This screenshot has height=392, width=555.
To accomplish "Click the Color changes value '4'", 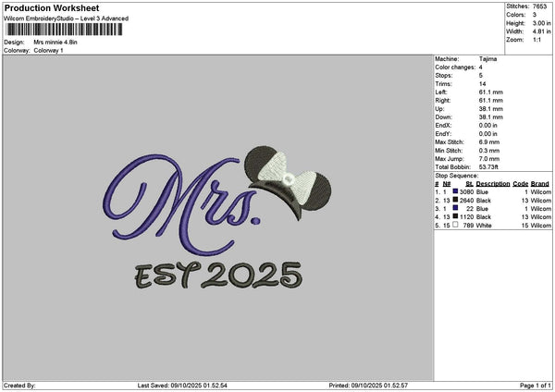I will coord(481,67).
